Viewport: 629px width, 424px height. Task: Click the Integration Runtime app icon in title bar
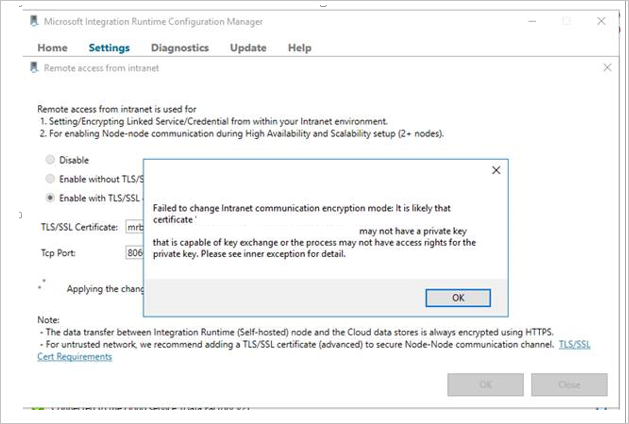click(33, 20)
